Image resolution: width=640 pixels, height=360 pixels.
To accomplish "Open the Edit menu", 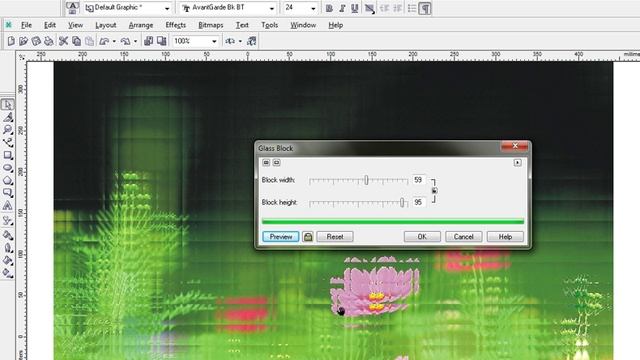I will [50, 25].
